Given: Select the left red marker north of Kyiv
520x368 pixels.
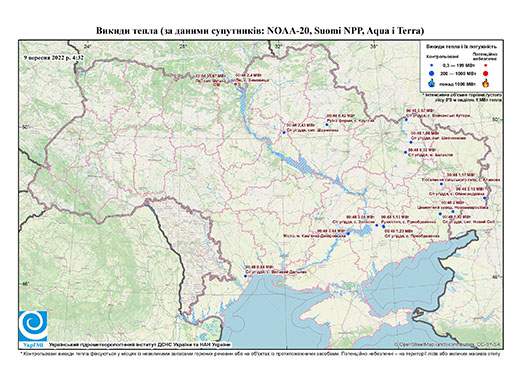Looking at the screenshot, I should coord(218,85).
